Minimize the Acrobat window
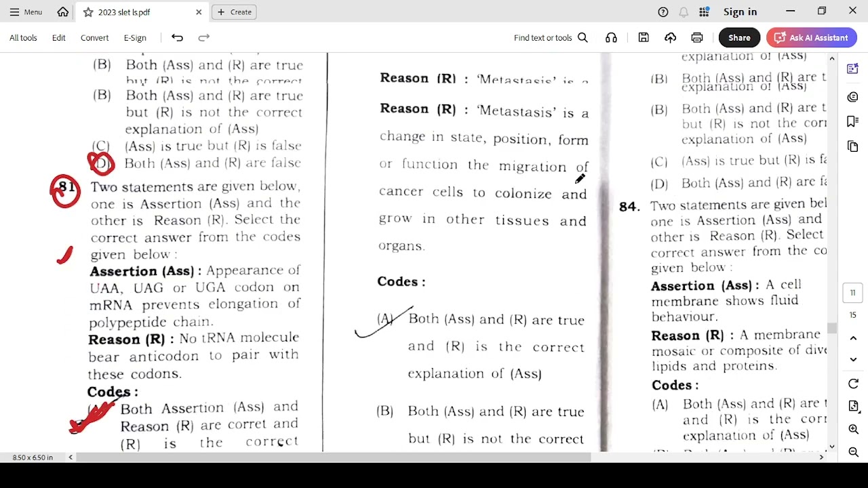 coord(791,12)
